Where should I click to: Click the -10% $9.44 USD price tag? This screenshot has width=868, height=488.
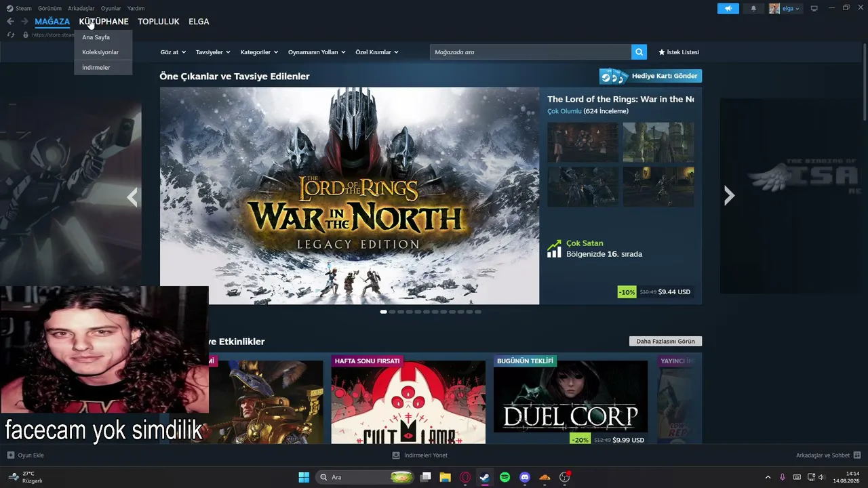pyautogui.click(x=655, y=292)
